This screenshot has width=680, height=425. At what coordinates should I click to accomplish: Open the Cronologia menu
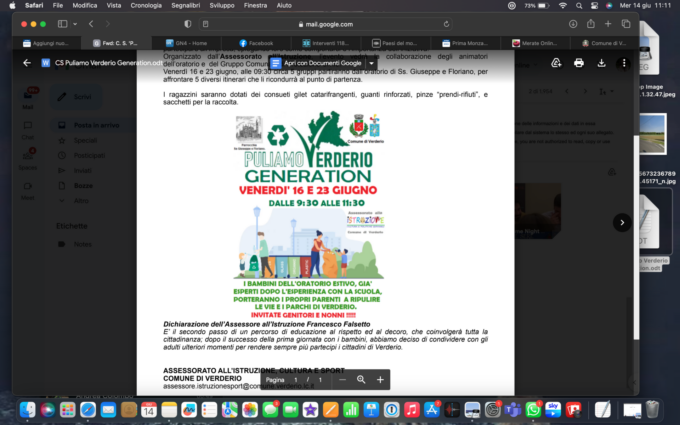click(x=146, y=5)
